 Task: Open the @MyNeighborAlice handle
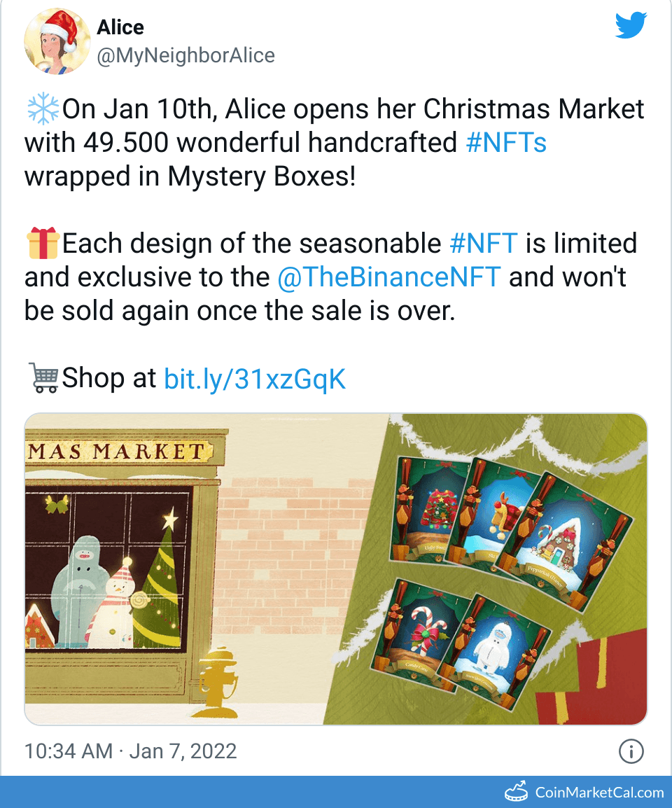click(186, 55)
